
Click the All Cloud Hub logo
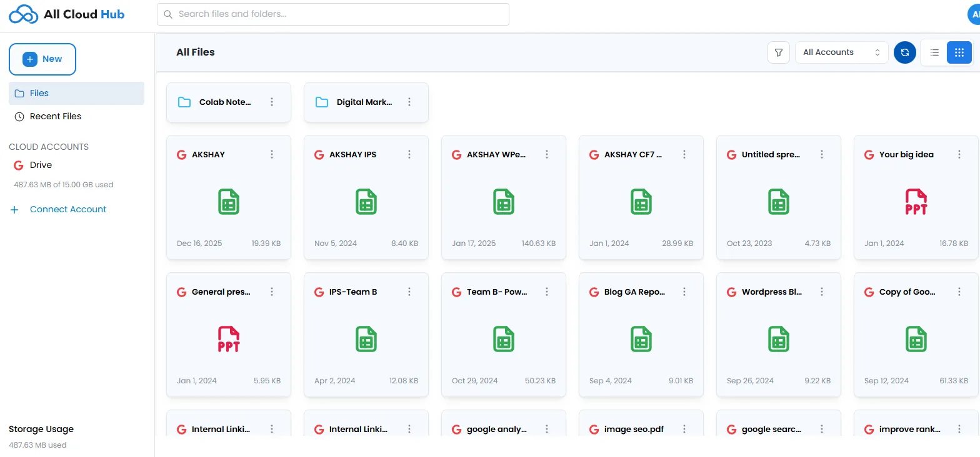(67, 14)
